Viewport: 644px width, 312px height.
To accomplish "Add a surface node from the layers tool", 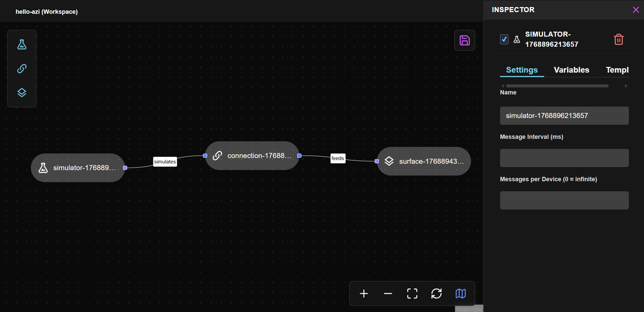I will [x=22, y=92].
